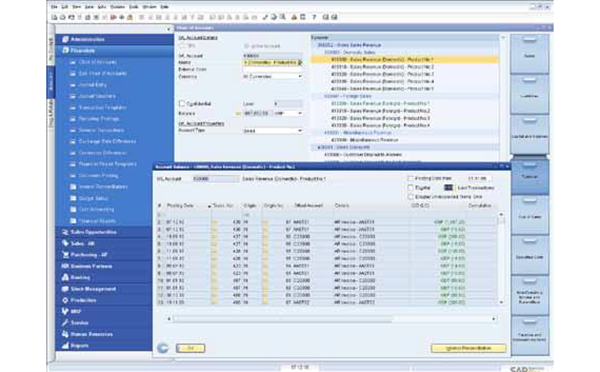Open the File menu
Screen dimensions: 600x372
click(x=54, y=7)
